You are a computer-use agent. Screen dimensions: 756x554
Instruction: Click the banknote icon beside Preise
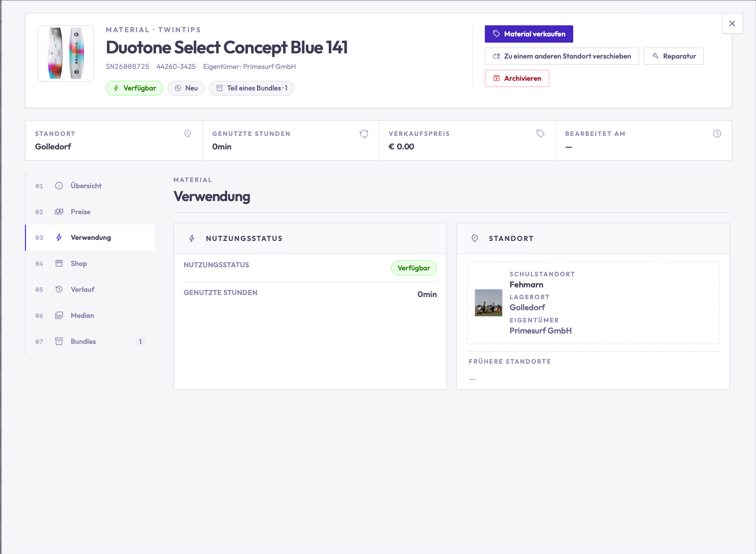point(59,211)
